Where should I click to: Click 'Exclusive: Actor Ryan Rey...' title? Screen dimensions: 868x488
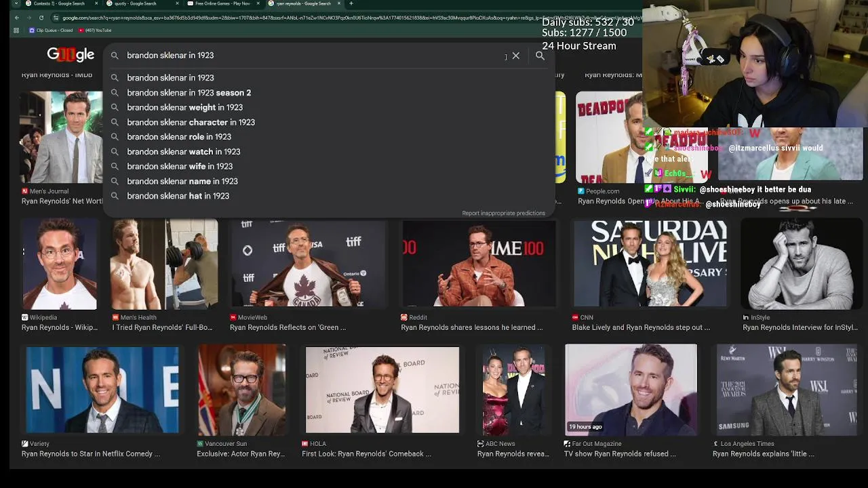[x=241, y=453]
